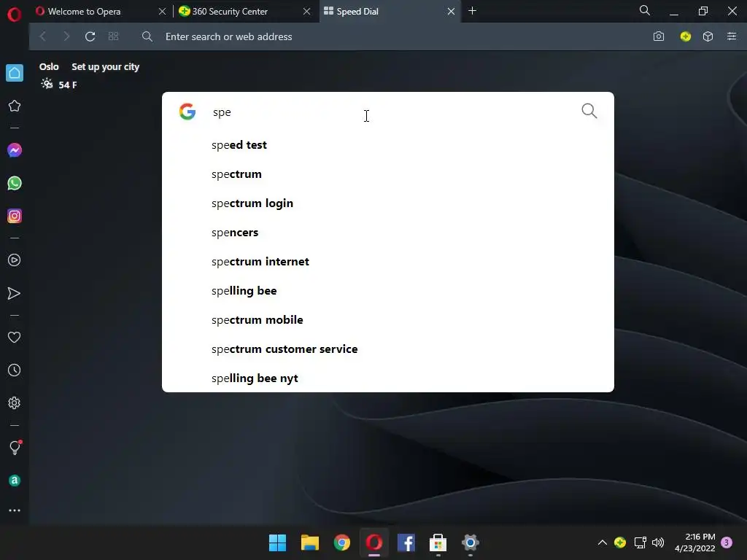Open the 360 extension icon in the toolbar

686,36
